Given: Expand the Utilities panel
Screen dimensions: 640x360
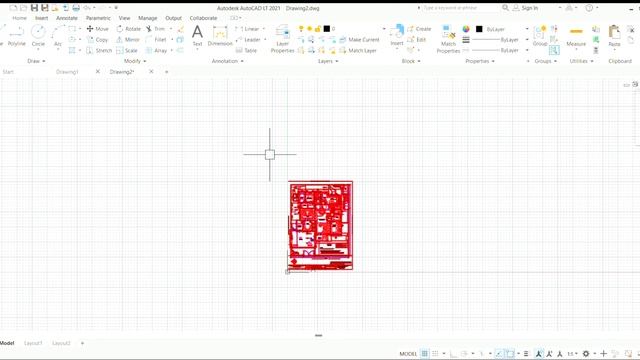Looking at the screenshot, I should pos(581,61).
